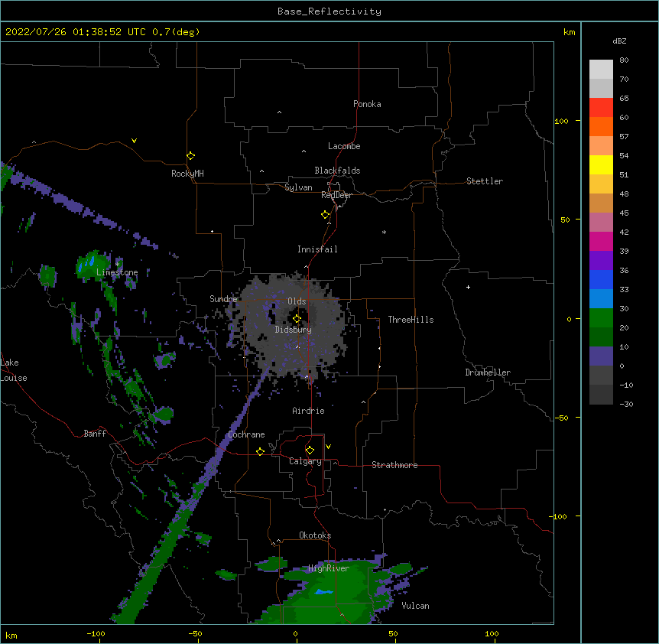Select the white asterisk marker east of Innisfail

(x=384, y=232)
